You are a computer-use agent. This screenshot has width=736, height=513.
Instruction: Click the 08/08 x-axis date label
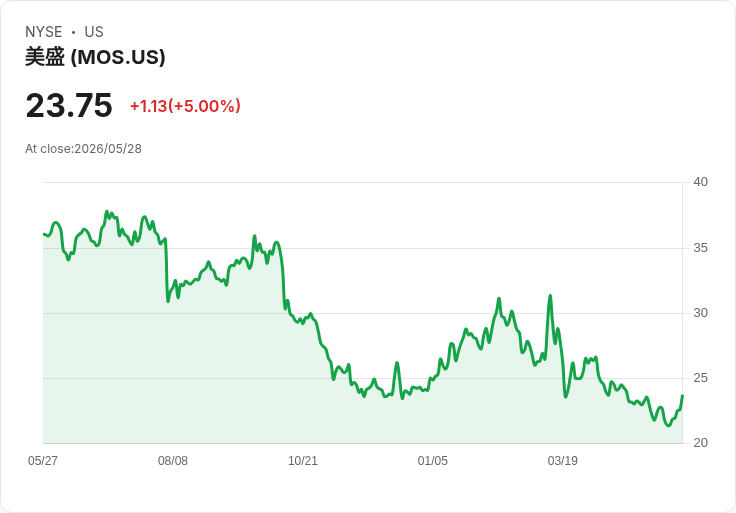pos(173,460)
